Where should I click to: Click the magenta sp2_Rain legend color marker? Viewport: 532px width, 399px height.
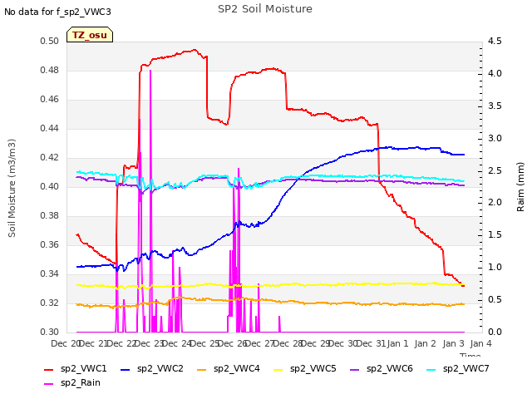49,384
